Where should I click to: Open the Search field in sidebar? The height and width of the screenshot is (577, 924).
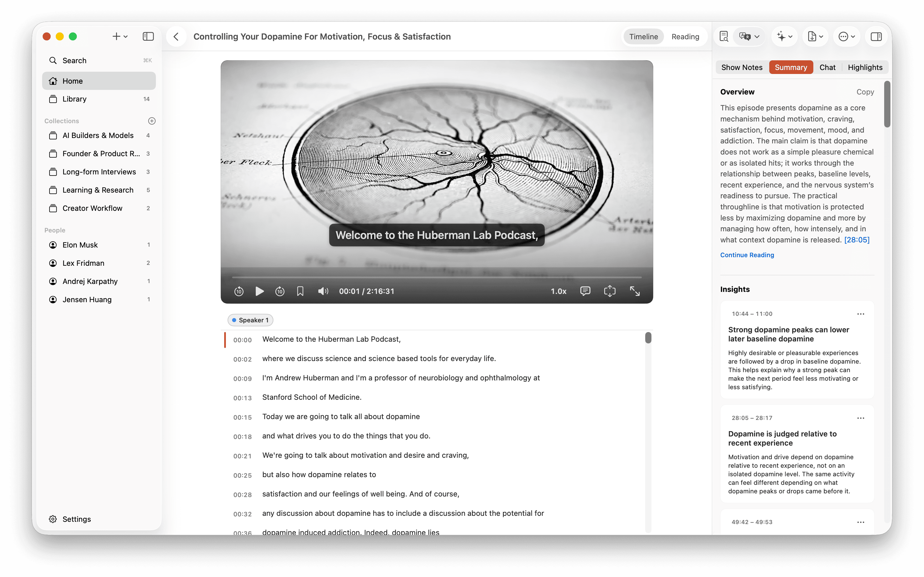pos(99,60)
